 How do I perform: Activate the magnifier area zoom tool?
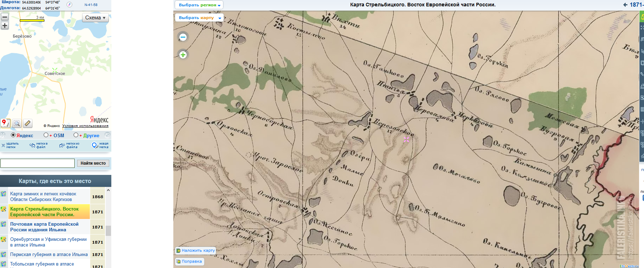[17, 123]
